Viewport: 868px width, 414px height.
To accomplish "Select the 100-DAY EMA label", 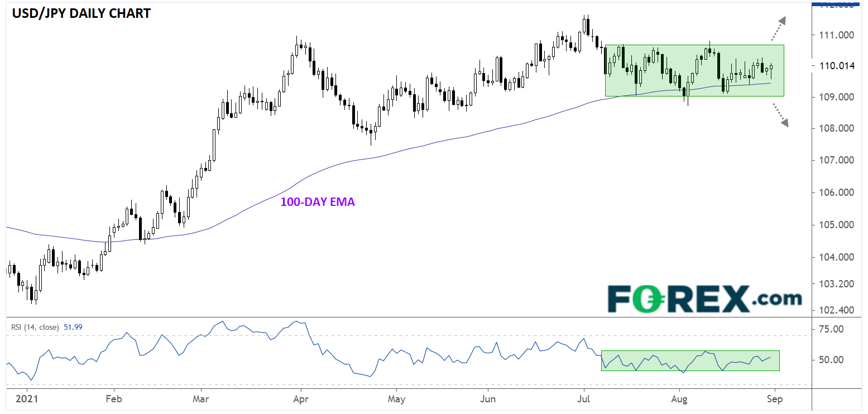I will pyautogui.click(x=318, y=202).
